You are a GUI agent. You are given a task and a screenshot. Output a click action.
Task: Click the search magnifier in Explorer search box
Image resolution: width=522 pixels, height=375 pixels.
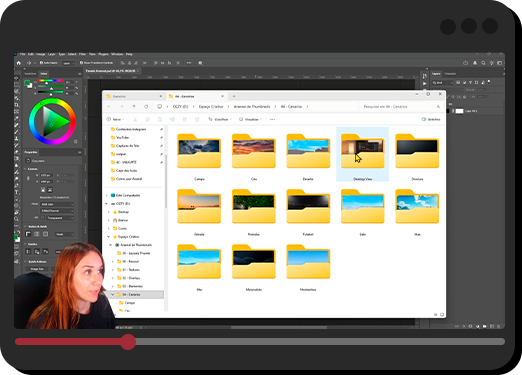438,107
